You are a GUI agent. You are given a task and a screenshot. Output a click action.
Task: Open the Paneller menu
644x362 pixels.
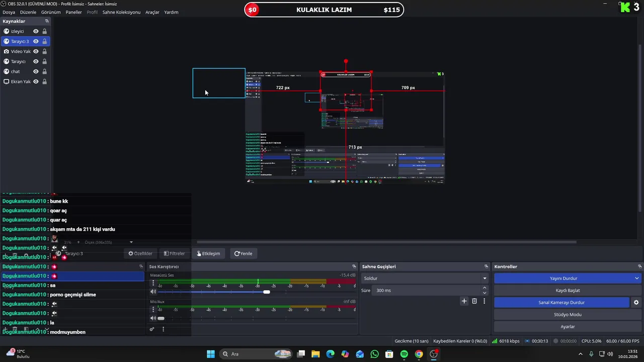(73, 12)
